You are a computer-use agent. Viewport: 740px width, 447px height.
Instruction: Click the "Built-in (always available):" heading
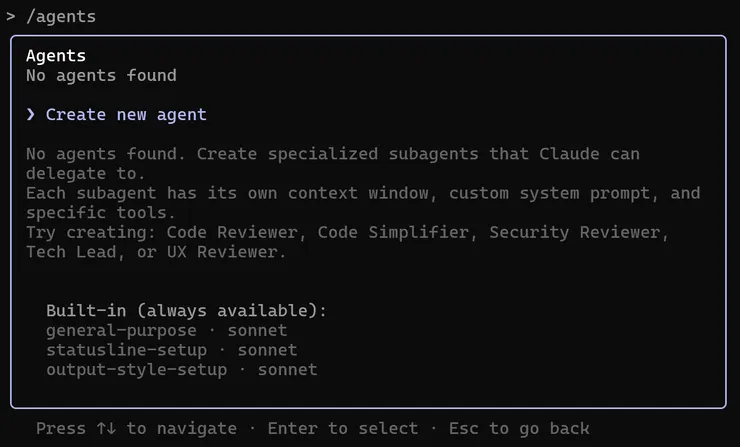(x=186, y=311)
